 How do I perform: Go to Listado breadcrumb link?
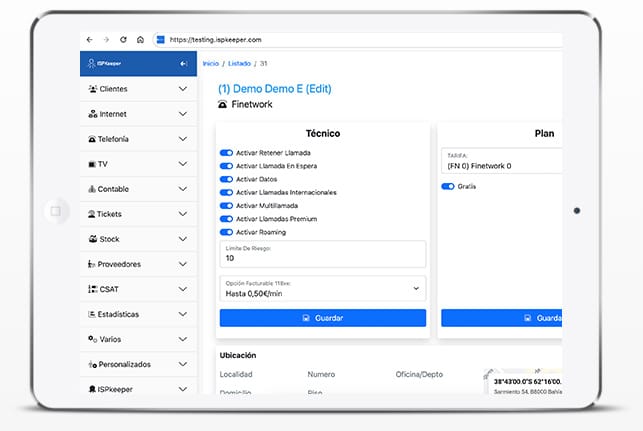(239, 63)
